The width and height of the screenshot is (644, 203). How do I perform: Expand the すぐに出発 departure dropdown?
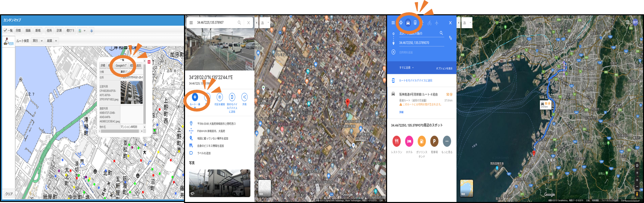tap(407, 68)
